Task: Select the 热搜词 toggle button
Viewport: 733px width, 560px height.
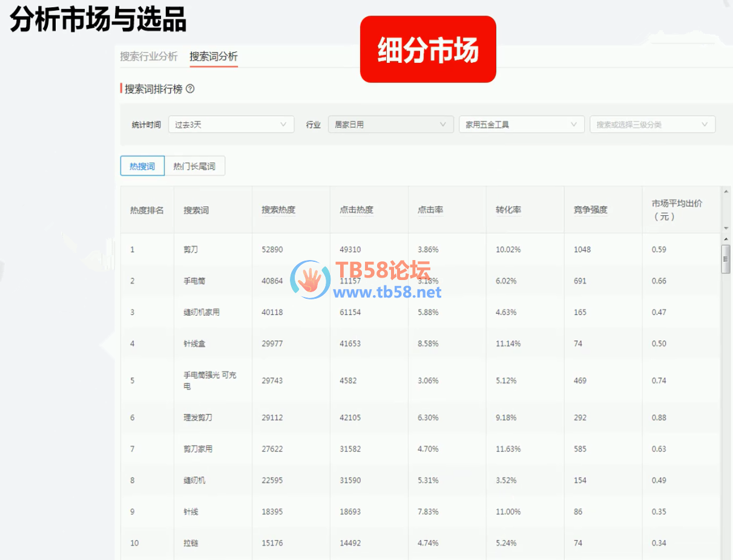Action: tap(142, 166)
